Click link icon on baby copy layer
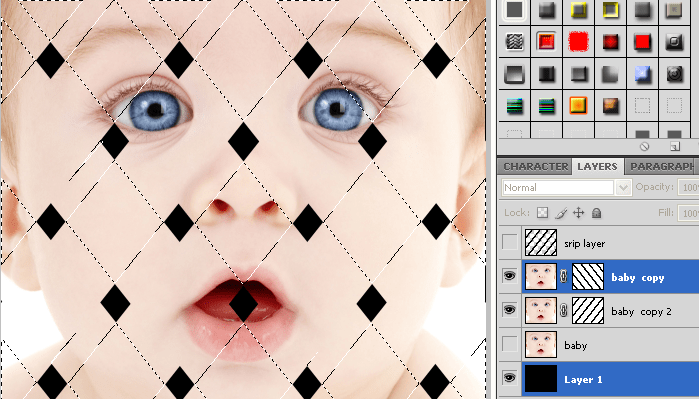 [563, 277]
